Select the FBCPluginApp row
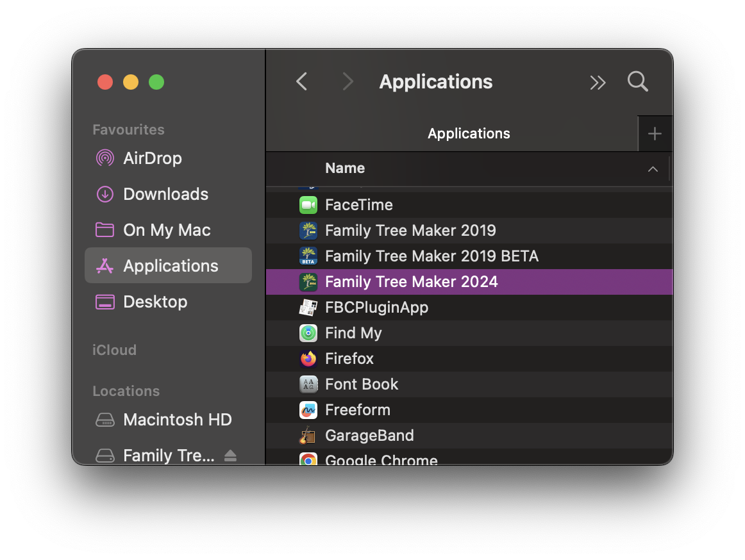Screen dimensions: 745x560 pyautogui.click(x=469, y=308)
